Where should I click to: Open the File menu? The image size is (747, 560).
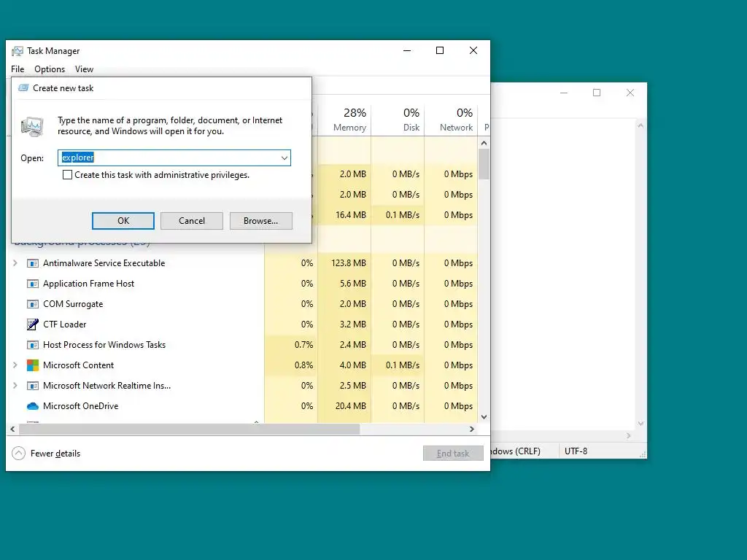coord(18,69)
